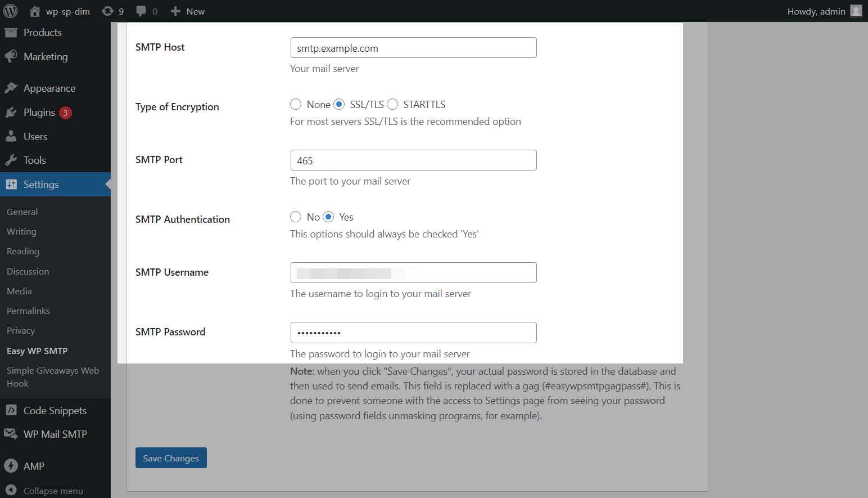This screenshot has height=498, width=868.
Task: Select STARTTLS encryption option
Action: tap(392, 105)
